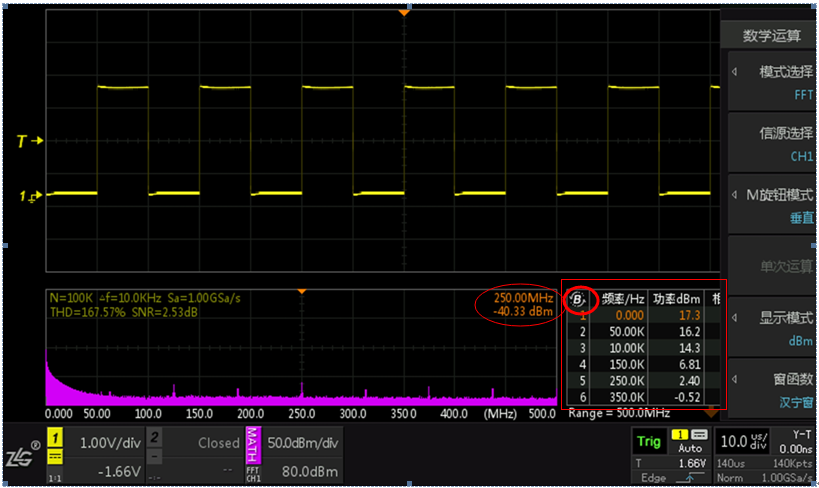819x488 pixels.
Task: Click the N=100K FFT points text
Action: 71,298
